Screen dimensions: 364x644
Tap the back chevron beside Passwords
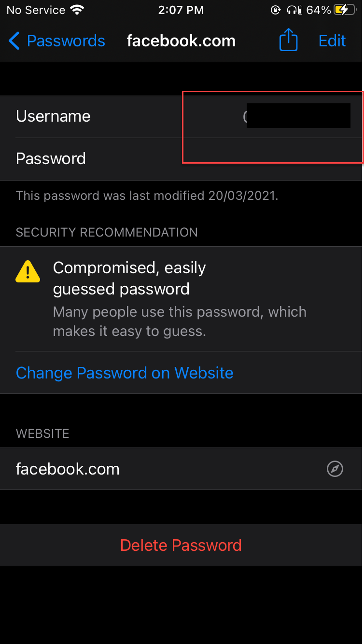coord(14,41)
